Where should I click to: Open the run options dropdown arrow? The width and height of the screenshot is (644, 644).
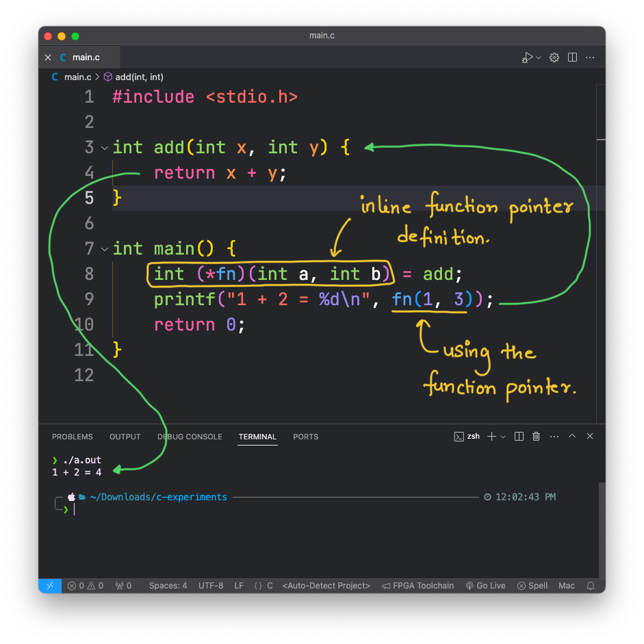click(x=539, y=57)
